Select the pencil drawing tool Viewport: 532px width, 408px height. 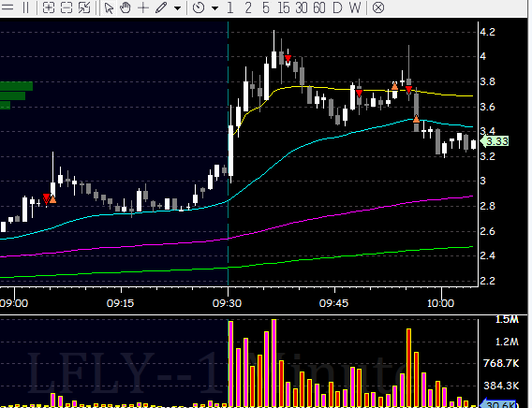point(161,7)
